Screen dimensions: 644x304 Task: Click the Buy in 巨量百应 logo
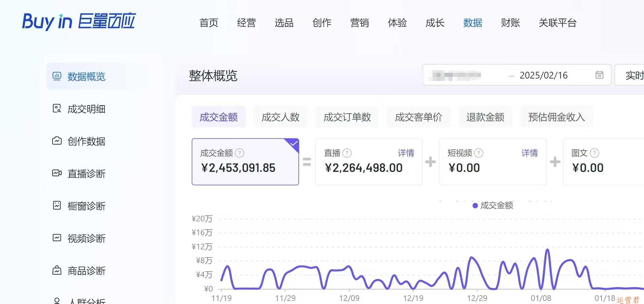[79, 21]
